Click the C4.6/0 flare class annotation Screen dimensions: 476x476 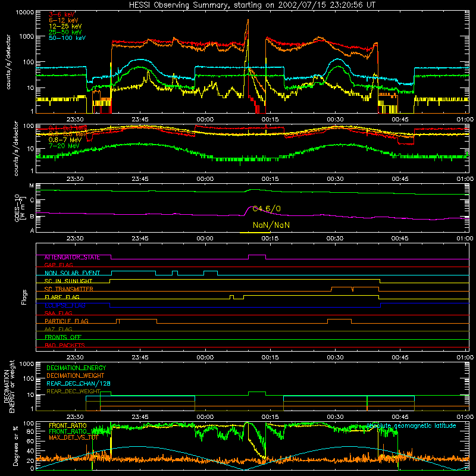[267, 209]
